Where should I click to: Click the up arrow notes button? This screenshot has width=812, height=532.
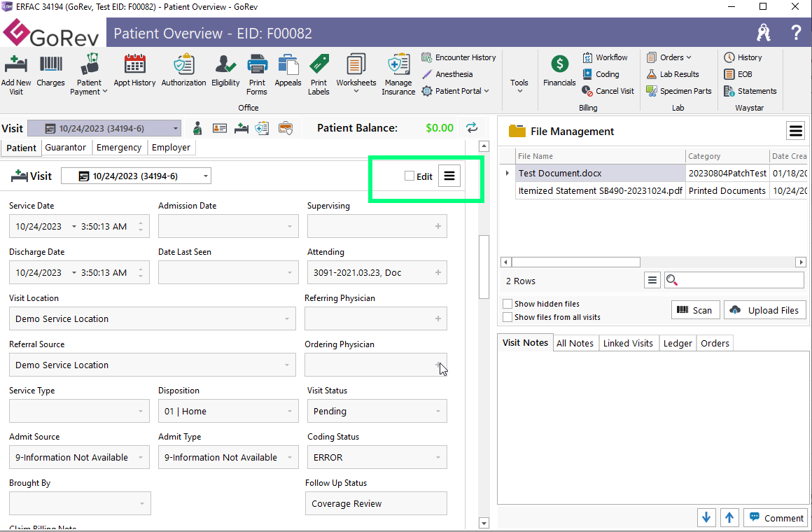[x=729, y=517]
